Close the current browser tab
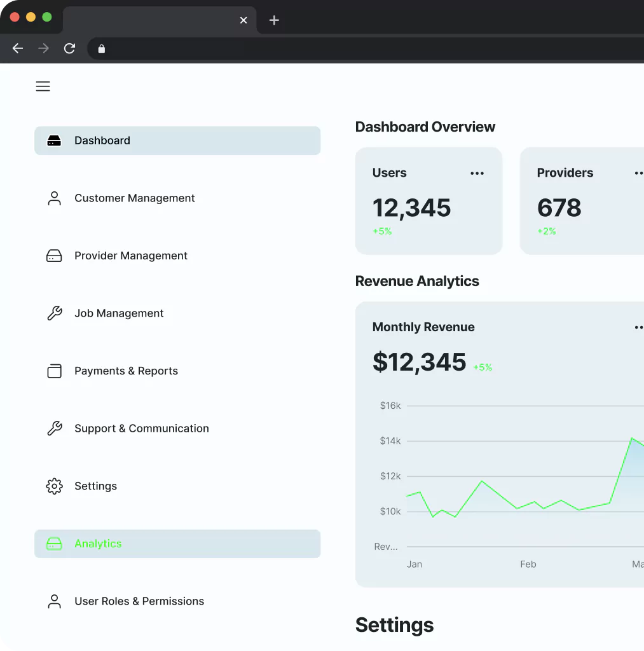The width and height of the screenshot is (644, 651). click(243, 20)
